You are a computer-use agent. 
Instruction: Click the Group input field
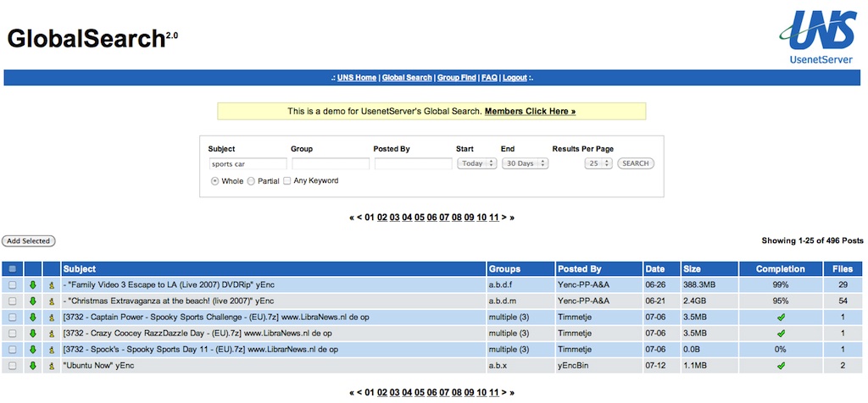click(x=331, y=163)
